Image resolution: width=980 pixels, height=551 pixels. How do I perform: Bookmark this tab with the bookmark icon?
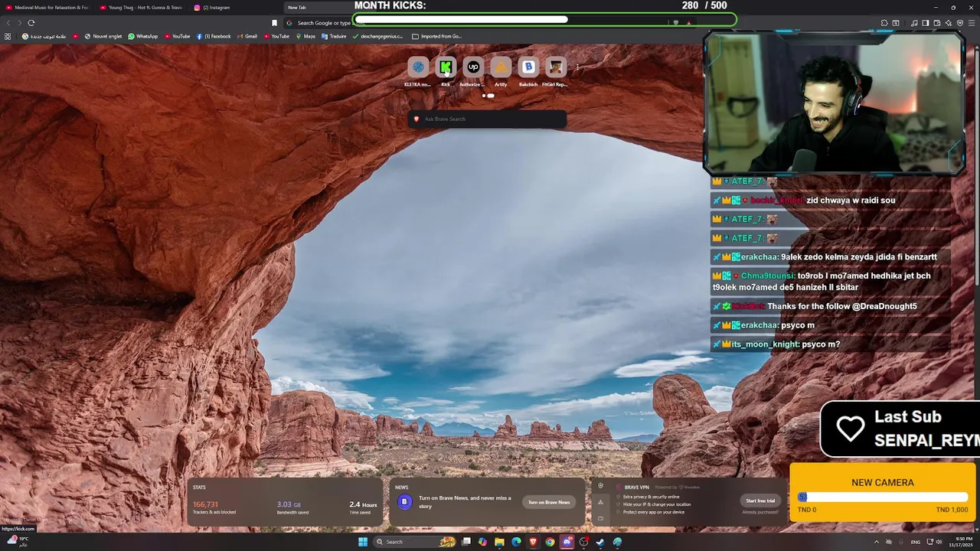pos(274,23)
